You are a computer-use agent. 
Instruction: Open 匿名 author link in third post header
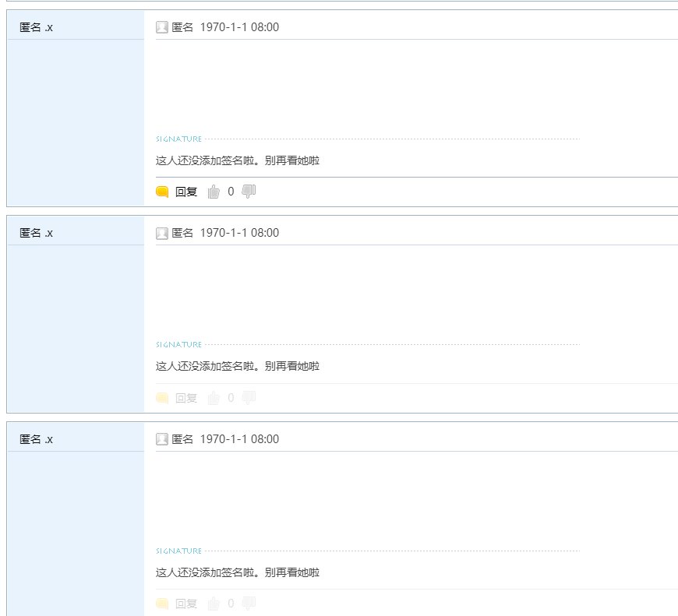tap(182, 439)
